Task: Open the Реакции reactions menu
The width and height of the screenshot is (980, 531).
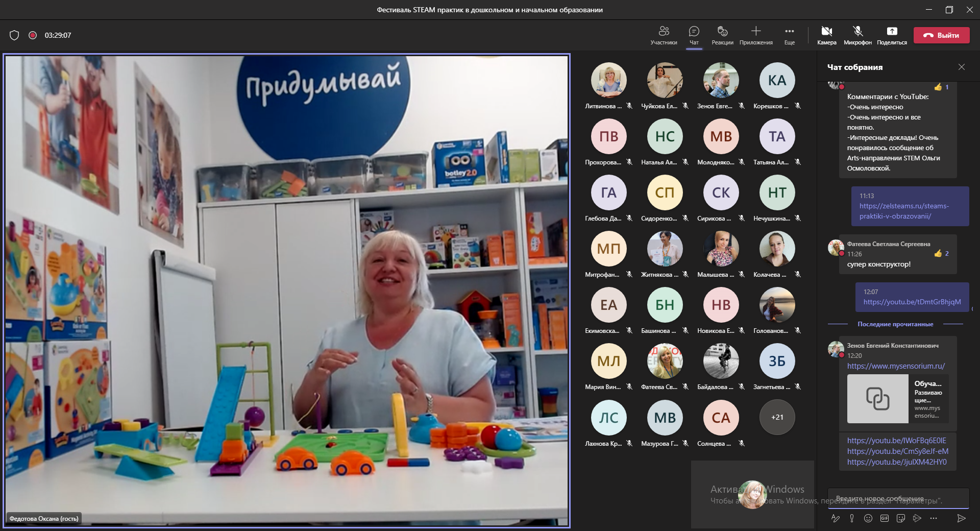Action: pyautogui.click(x=722, y=35)
